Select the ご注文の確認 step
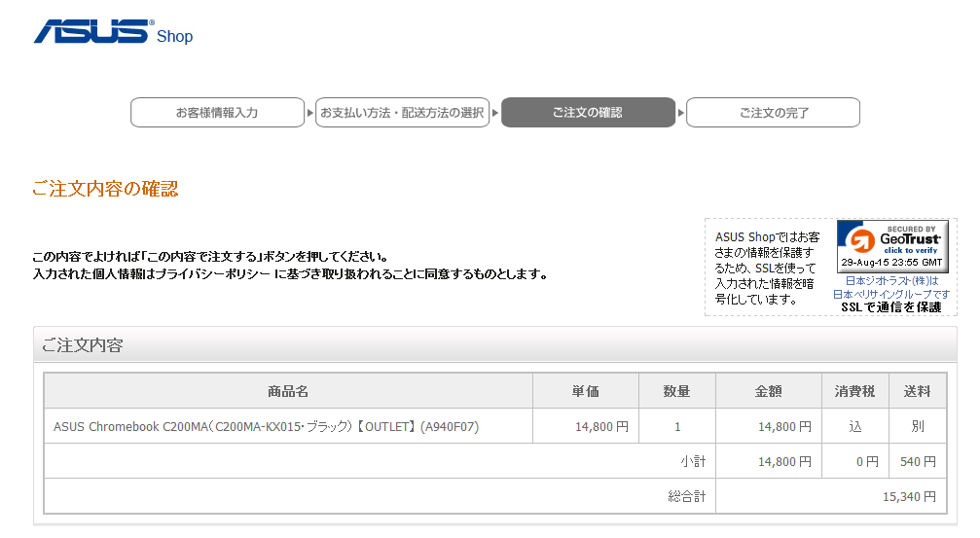Viewport: 980px width, 538px height. [x=588, y=113]
